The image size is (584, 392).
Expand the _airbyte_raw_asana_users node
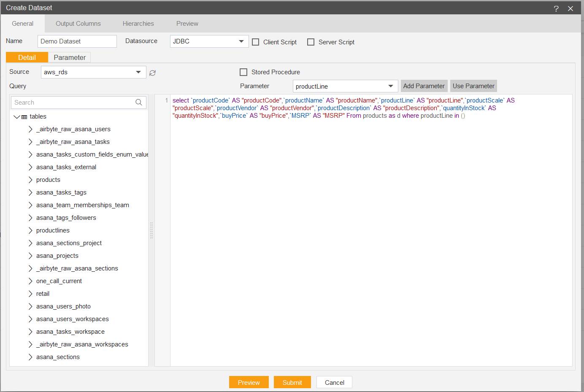pos(30,129)
